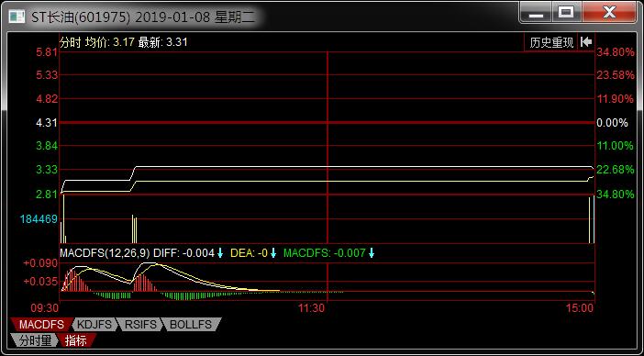Click the tall closing volume bar

click(x=589, y=220)
